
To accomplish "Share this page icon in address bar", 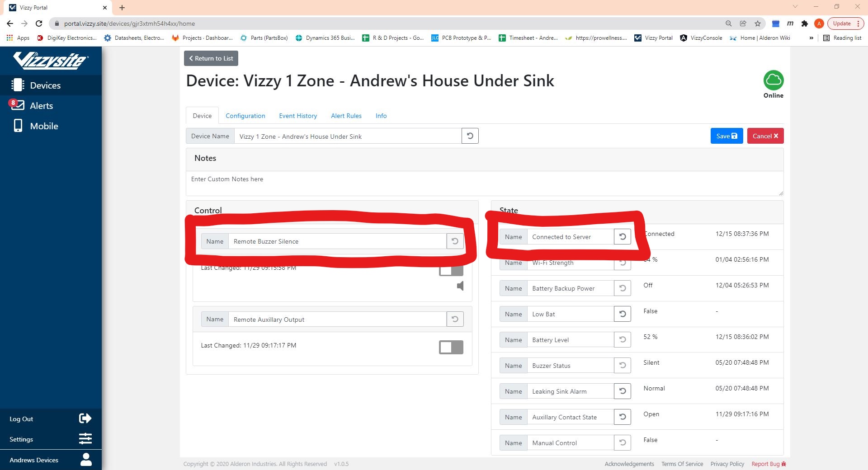I will pos(743,23).
